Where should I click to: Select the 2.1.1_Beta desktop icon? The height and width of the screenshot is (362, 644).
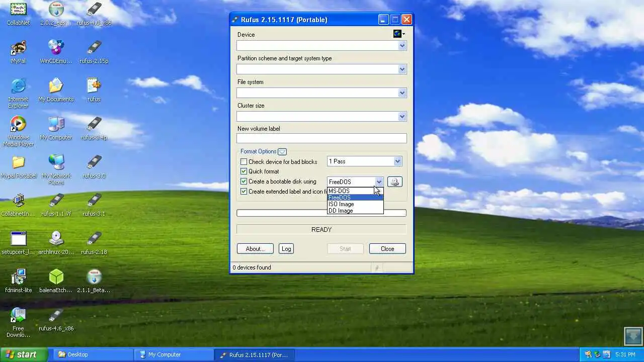click(94, 281)
